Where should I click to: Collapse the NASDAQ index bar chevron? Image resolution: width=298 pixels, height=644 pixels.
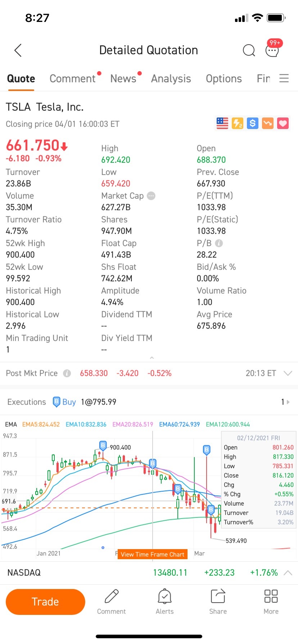point(288,572)
